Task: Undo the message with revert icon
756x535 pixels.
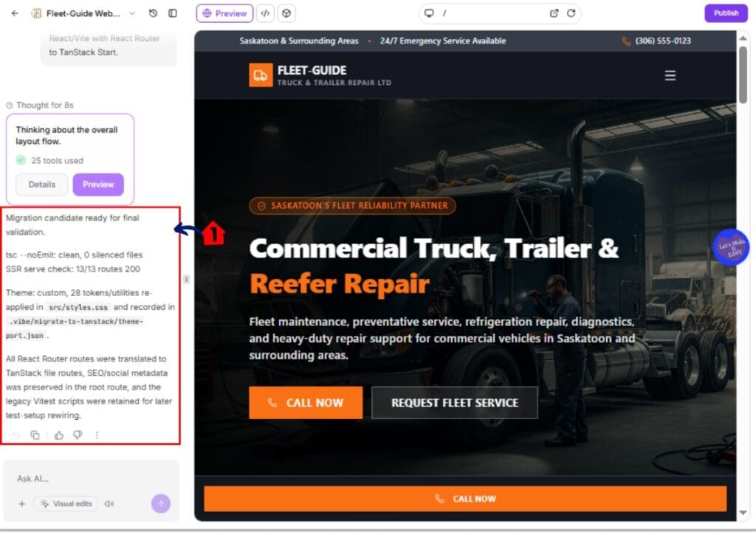Action: coord(16,435)
